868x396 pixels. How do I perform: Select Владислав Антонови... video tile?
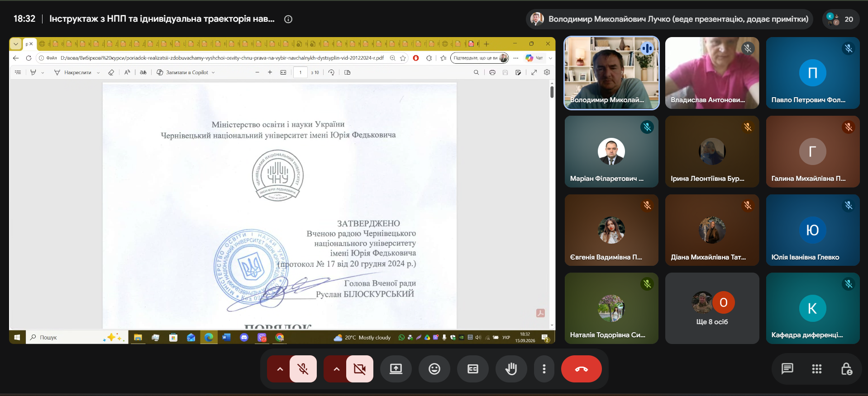pos(712,73)
